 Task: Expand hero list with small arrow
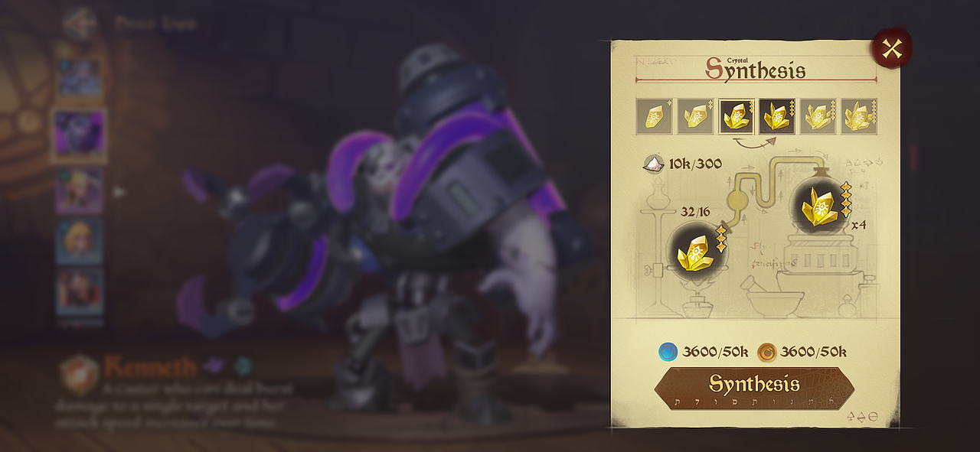(x=119, y=192)
